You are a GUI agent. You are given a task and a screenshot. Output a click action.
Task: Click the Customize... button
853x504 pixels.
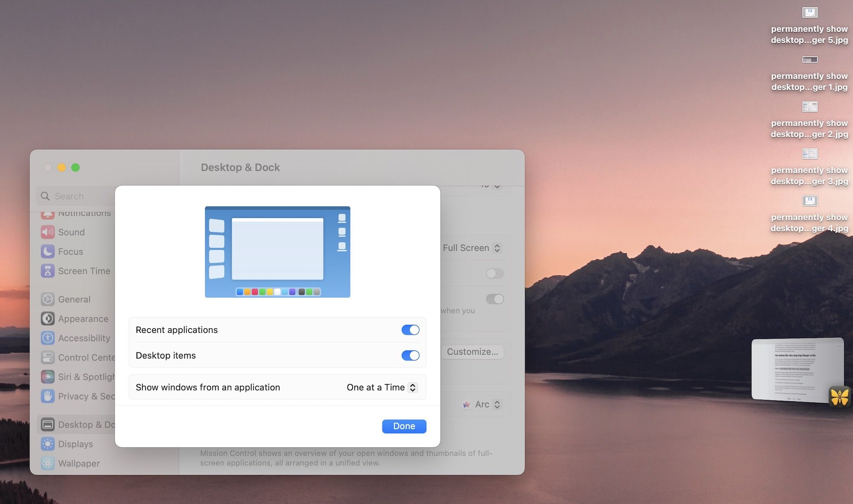(472, 352)
